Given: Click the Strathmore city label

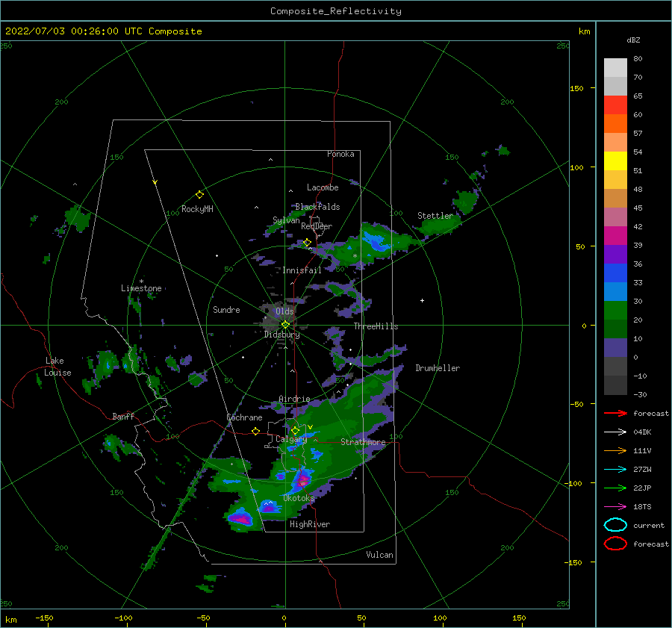Looking at the screenshot, I should [363, 442].
